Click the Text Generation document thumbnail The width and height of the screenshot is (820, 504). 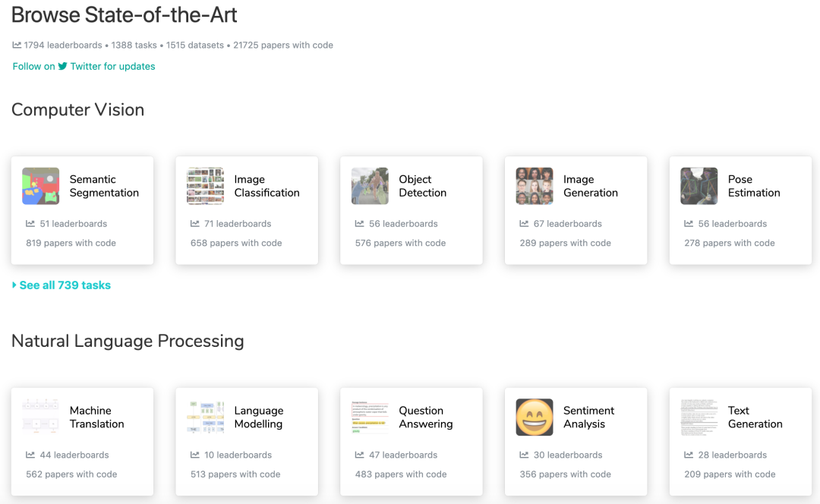(x=699, y=417)
